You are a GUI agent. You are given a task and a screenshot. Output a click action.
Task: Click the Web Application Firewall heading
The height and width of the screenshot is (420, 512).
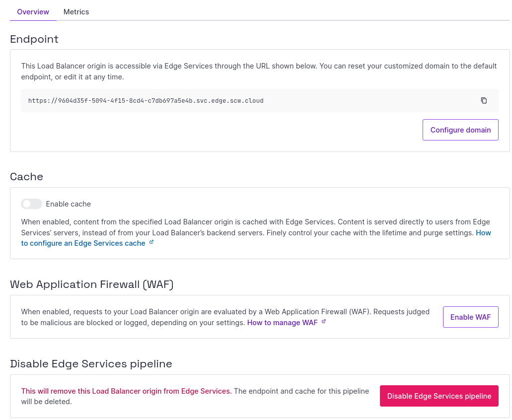tap(91, 284)
